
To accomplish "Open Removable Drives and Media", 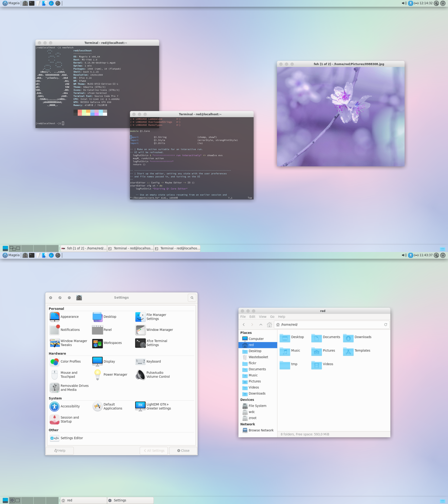I will 69,388.
